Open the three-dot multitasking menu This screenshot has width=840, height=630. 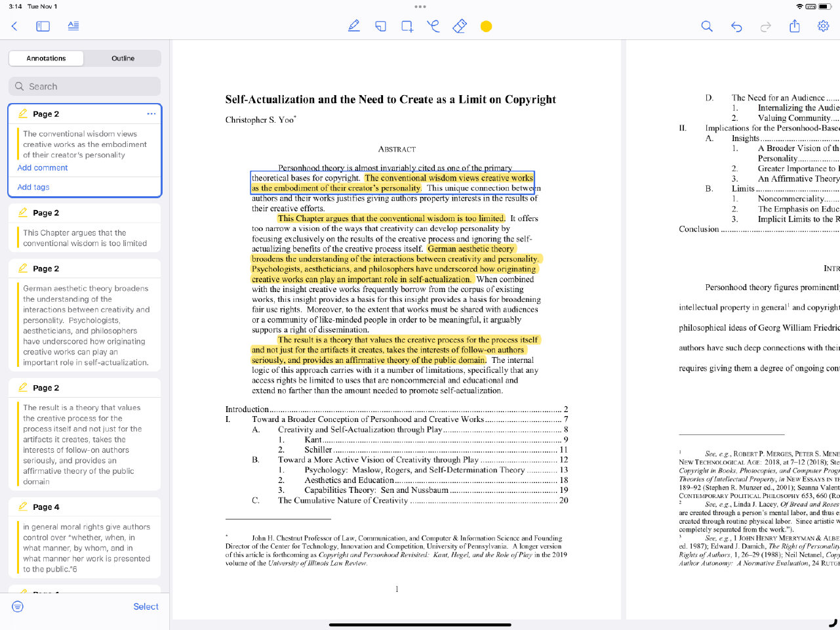[x=420, y=7]
